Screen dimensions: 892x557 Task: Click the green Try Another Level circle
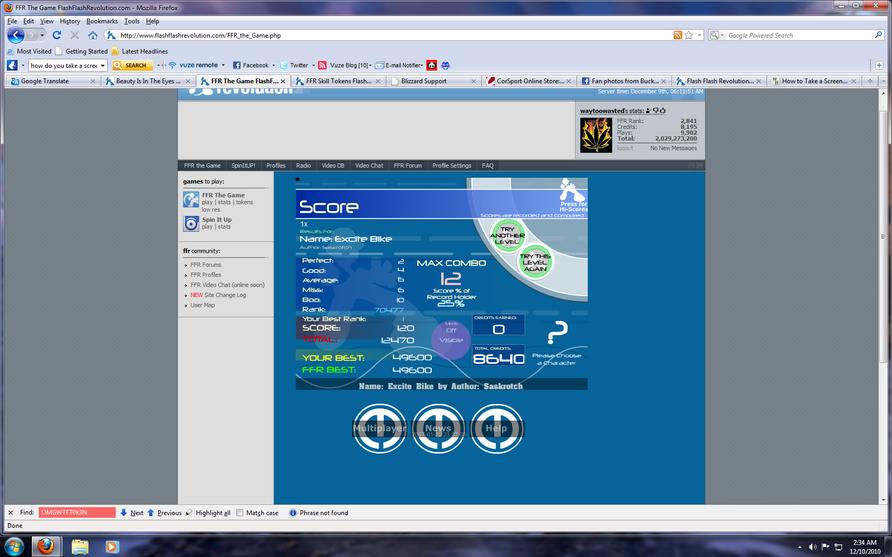(x=507, y=236)
